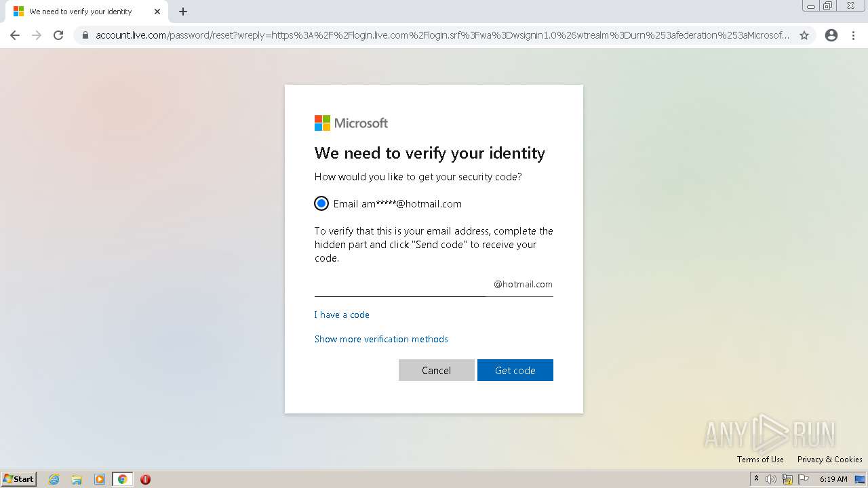Click Show desktop button in taskbar corner
The image size is (868, 488).
[x=860, y=479]
